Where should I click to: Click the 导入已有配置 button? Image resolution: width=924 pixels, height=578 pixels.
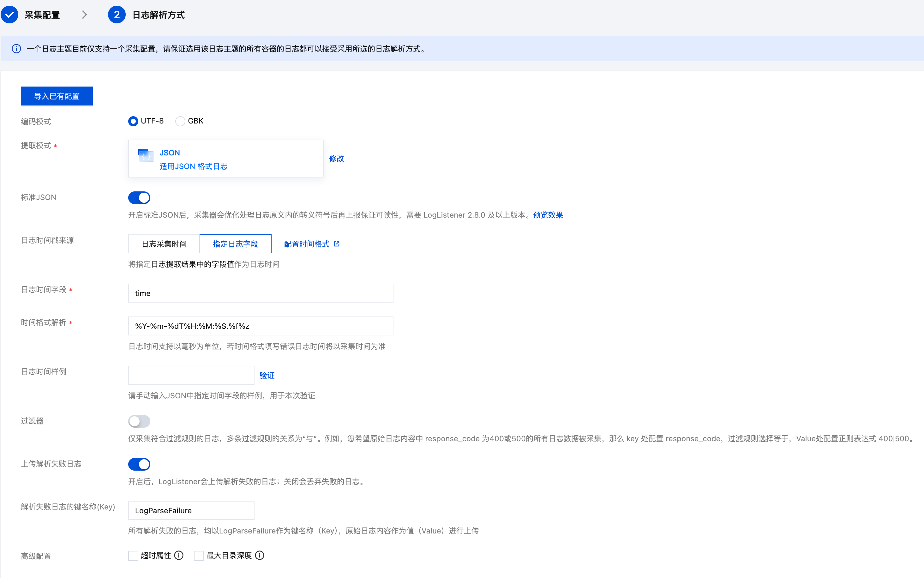click(57, 96)
